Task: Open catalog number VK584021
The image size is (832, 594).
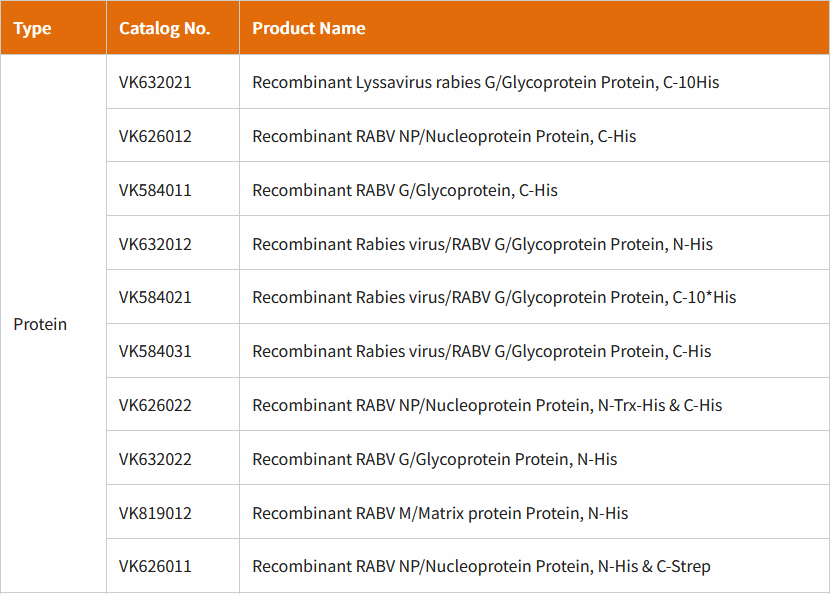Action: [155, 297]
